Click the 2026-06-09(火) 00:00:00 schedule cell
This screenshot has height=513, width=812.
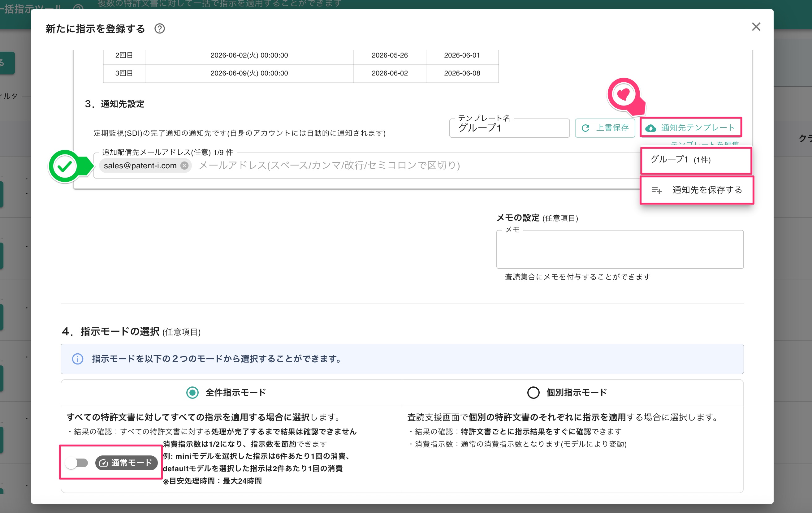(249, 73)
